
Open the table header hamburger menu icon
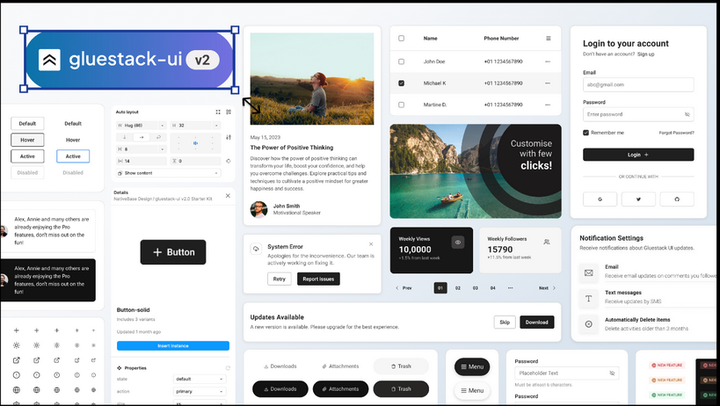(x=548, y=39)
